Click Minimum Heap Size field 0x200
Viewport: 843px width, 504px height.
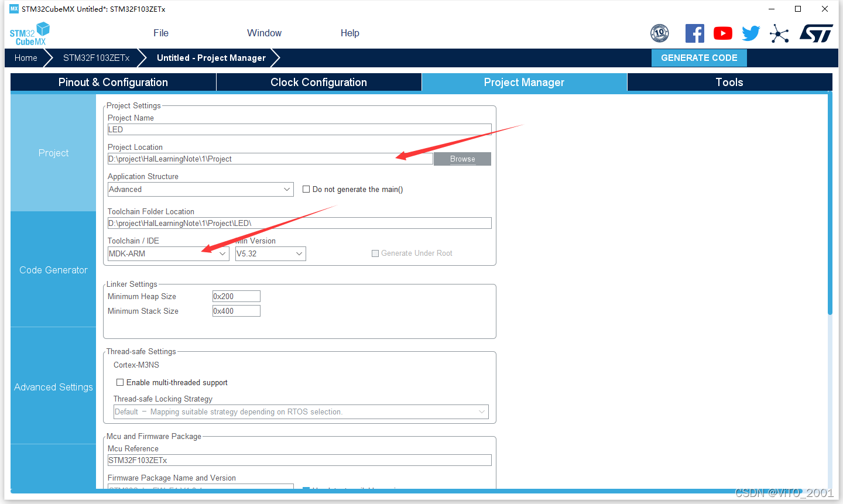coord(237,296)
